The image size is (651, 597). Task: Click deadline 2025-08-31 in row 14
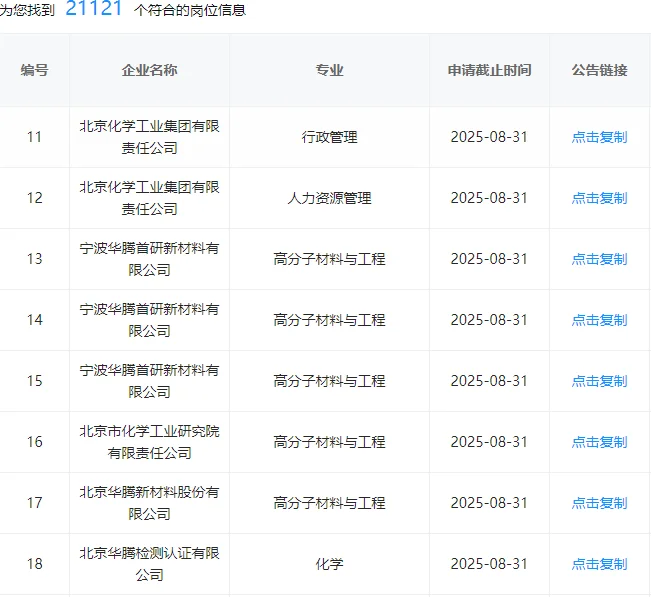click(x=489, y=320)
